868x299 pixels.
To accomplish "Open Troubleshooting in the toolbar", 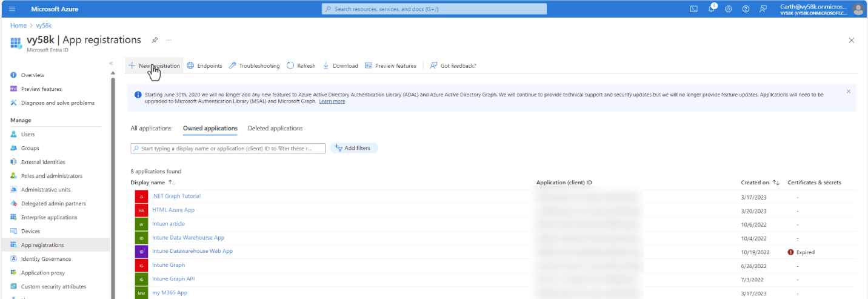I will point(254,66).
